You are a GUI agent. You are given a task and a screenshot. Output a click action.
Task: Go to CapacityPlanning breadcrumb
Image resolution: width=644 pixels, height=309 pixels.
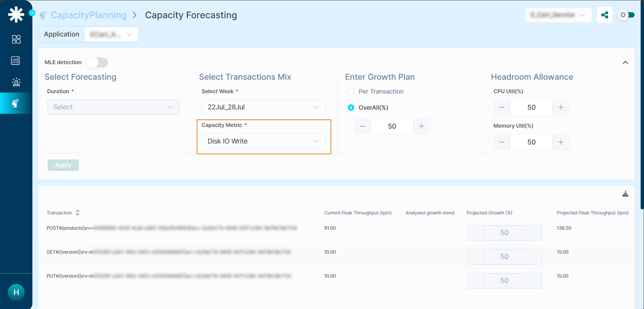89,15
